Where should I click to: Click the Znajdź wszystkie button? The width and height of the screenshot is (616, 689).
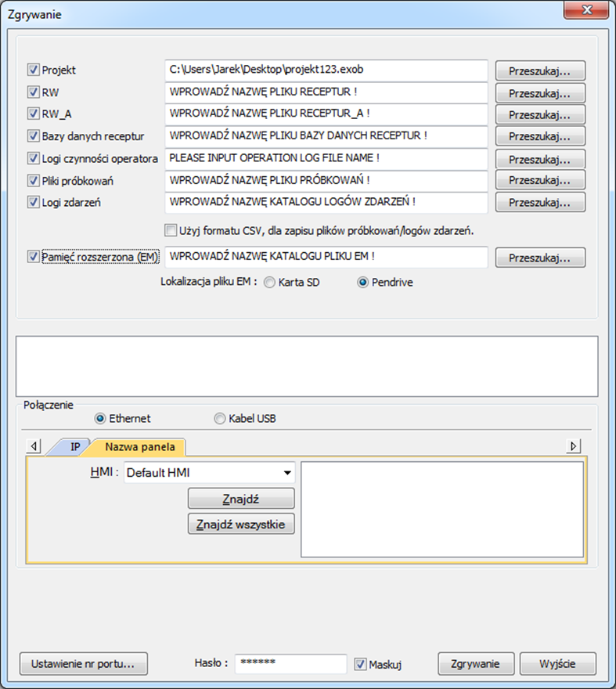coord(241,524)
